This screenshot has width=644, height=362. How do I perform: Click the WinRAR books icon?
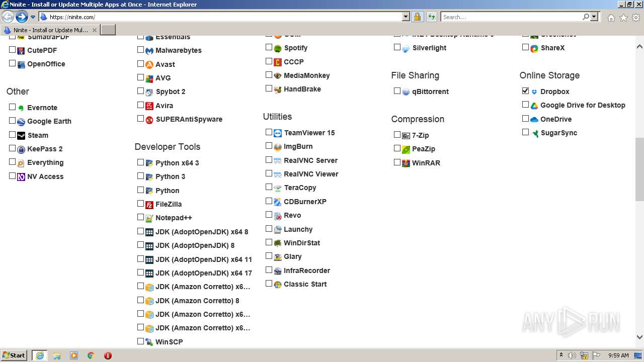(x=406, y=163)
